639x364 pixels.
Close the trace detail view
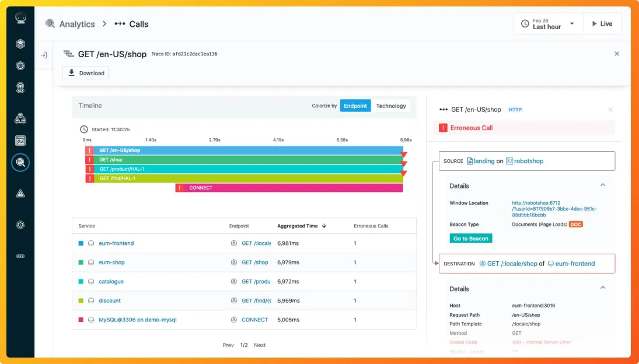(x=617, y=54)
